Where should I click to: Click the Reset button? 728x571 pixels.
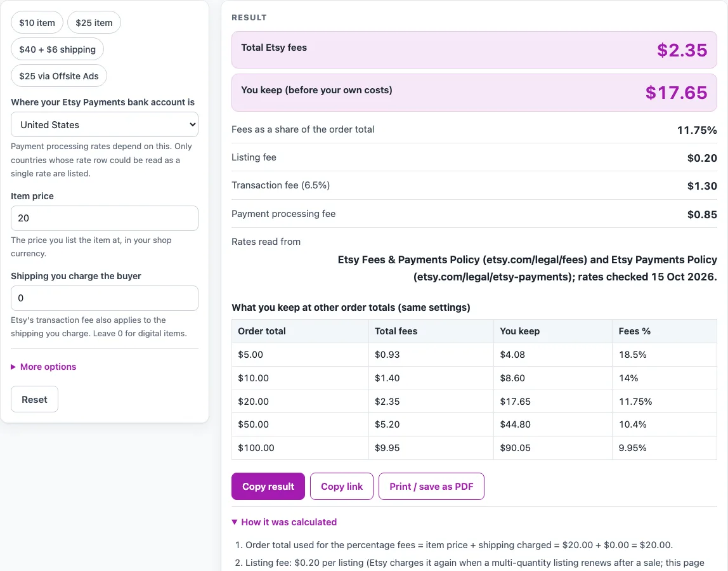(x=34, y=400)
